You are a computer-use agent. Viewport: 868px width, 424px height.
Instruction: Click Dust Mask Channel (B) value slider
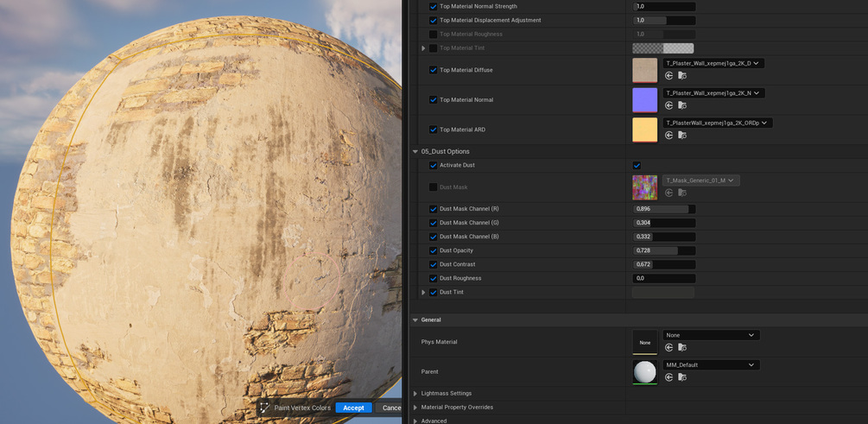[x=664, y=237]
